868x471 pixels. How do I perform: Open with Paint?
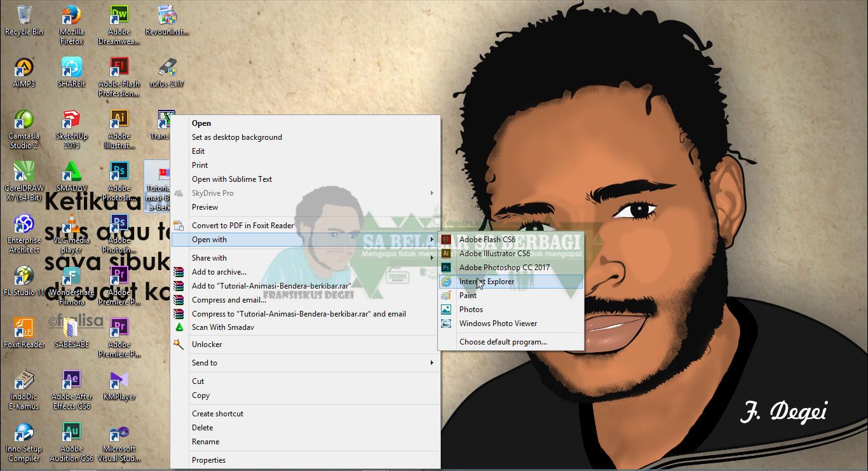tap(511, 296)
